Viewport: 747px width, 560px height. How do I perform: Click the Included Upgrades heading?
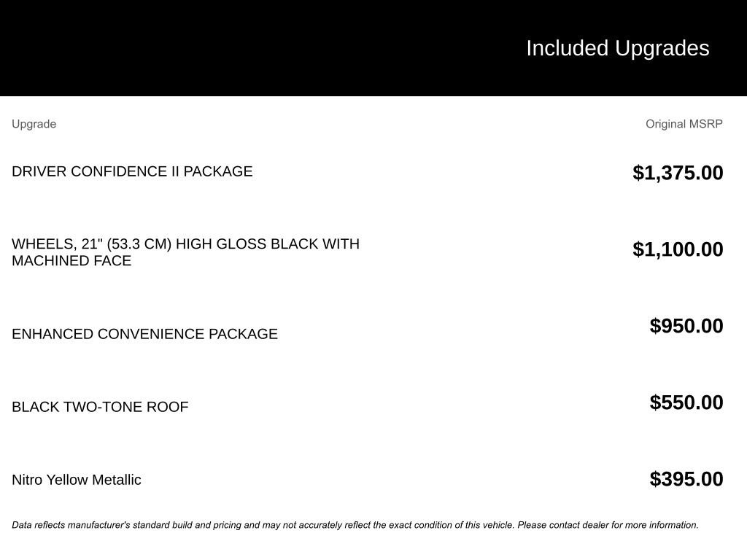(x=617, y=48)
